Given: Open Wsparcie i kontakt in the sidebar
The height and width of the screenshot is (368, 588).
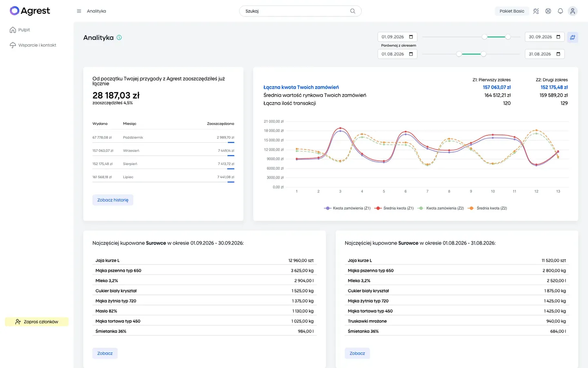Looking at the screenshot, I should click(33, 45).
